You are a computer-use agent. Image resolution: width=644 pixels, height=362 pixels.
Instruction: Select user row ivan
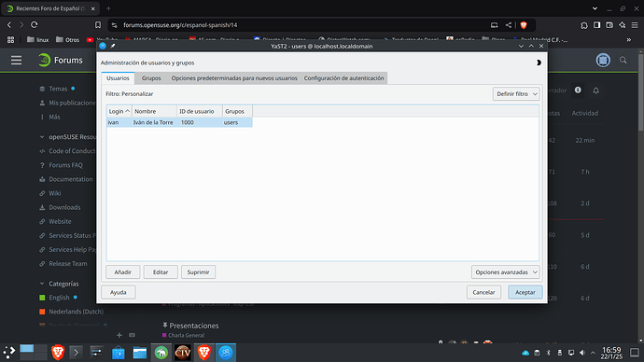tap(179, 122)
